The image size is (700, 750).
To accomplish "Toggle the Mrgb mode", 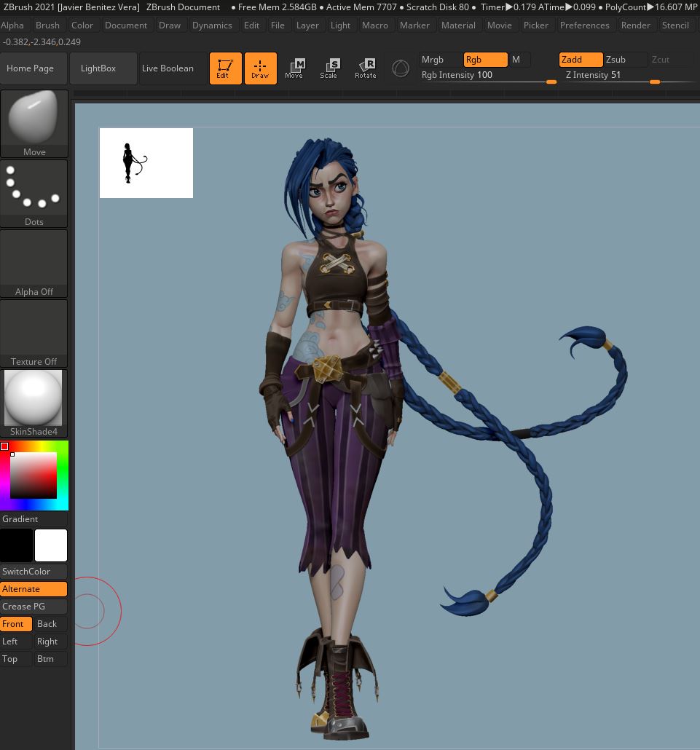I will (440, 59).
